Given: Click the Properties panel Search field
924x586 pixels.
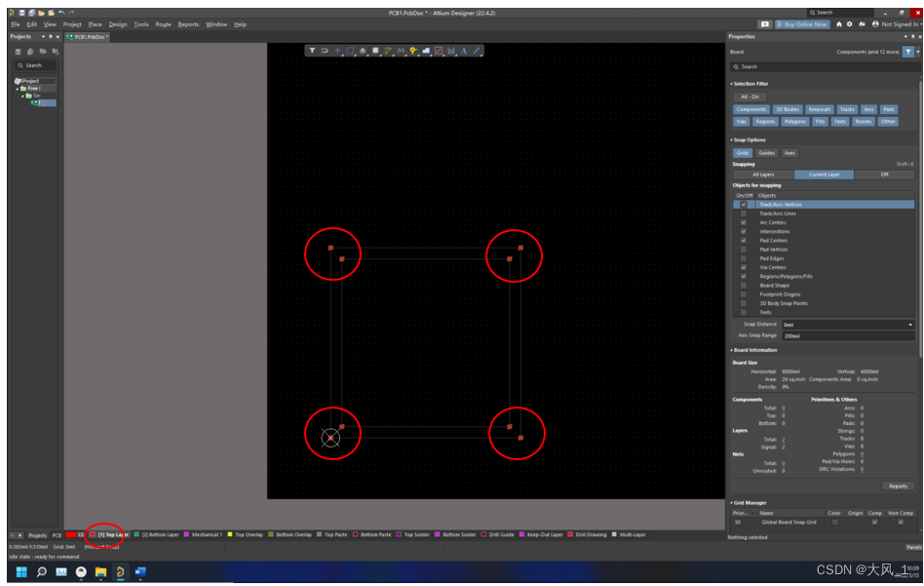Looking at the screenshot, I should (824, 67).
